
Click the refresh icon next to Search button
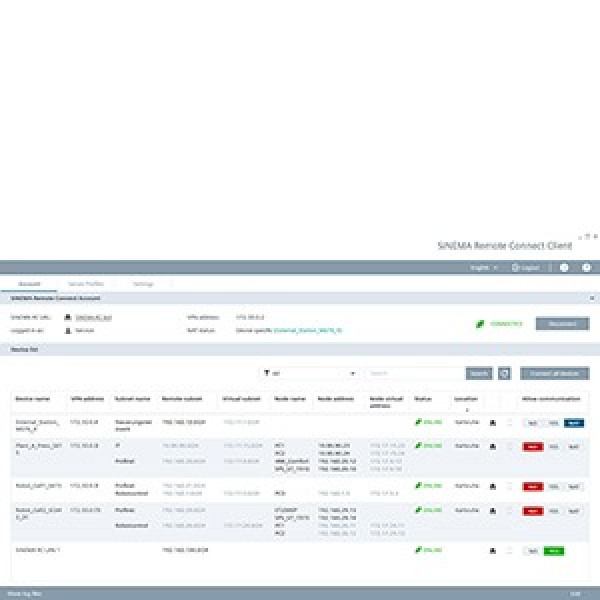[x=504, y=373]
